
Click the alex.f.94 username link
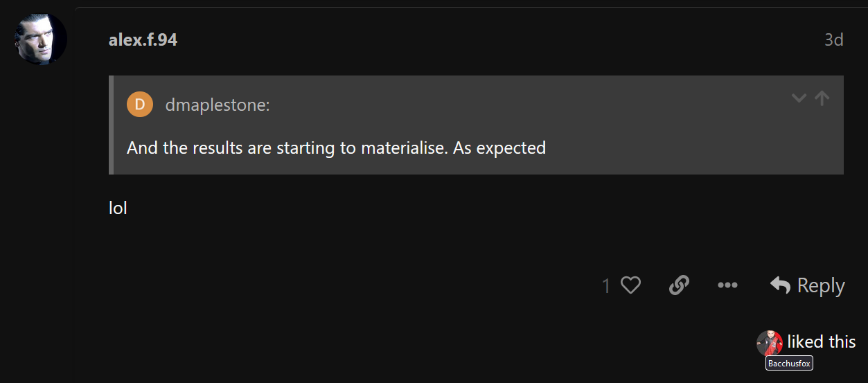[143, 40]
